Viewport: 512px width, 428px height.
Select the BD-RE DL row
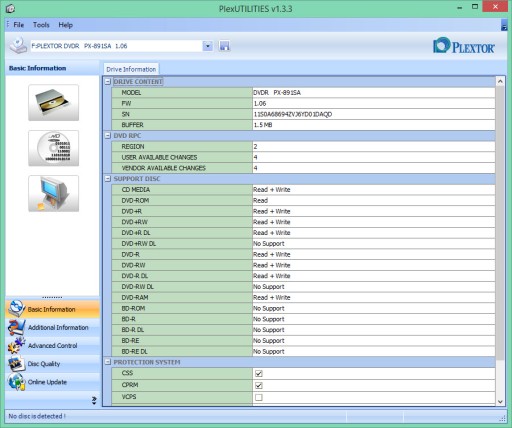[x=303, y=351]
